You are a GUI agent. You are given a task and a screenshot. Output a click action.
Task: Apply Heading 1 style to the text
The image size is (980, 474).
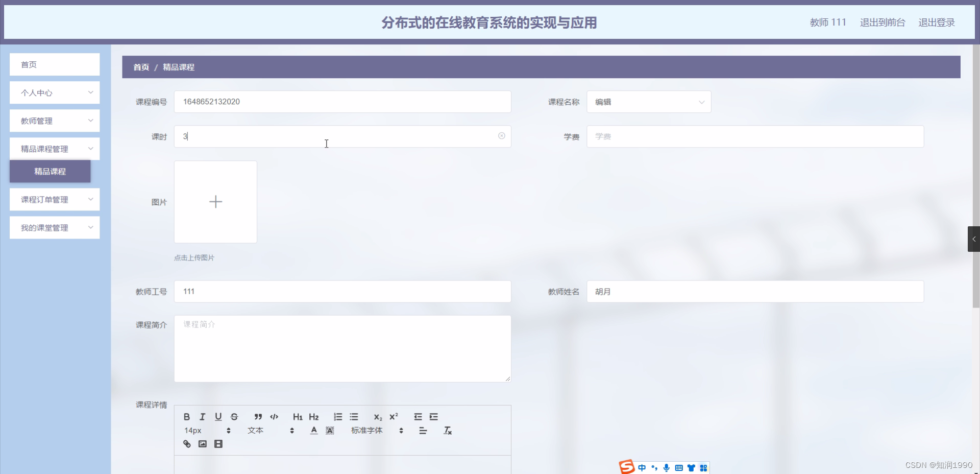click(298, 417)
